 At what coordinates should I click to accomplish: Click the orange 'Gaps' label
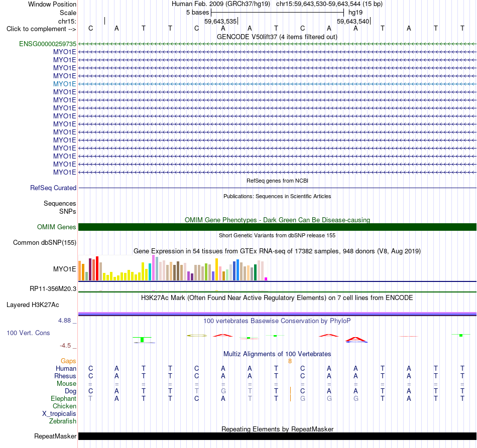coord(68,361)
